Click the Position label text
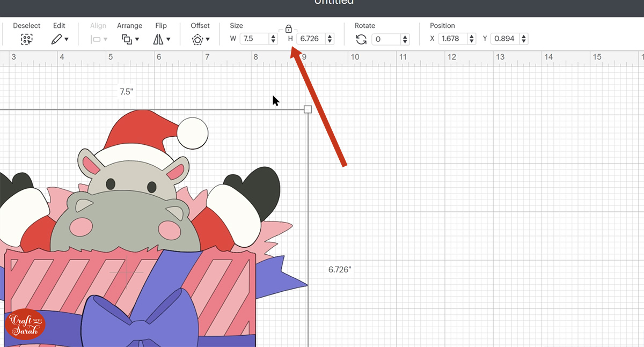 pos(442,25)
